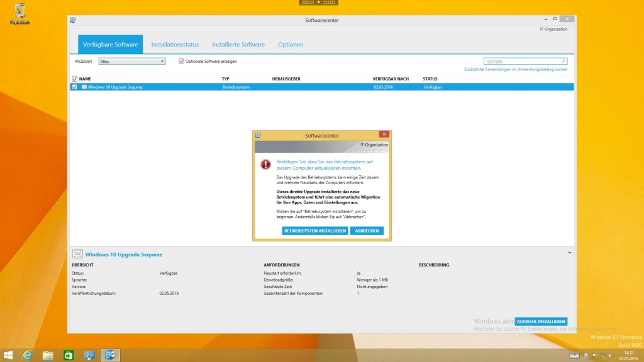
Task: Close the confirmation dialog with red X
Action: tap(384, 134)
